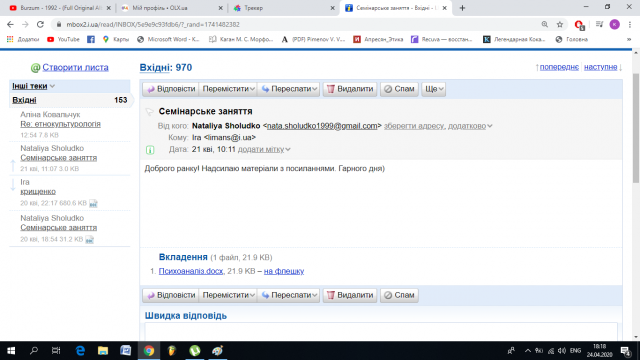Open Re: етнокультурологія message
Viewport: 640px width, 360px height.
click(x=60, y=124)
